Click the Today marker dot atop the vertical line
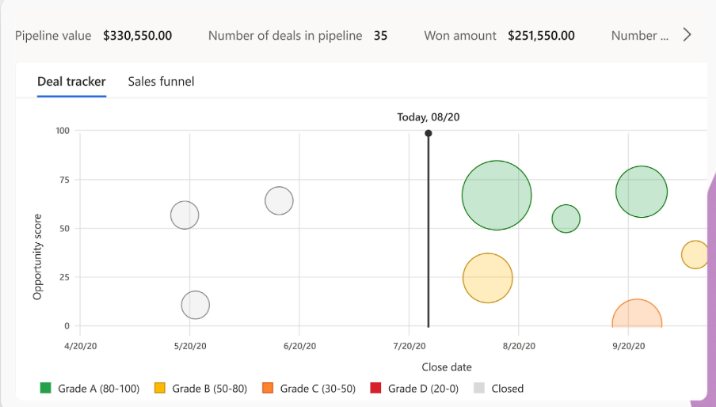 (428, 133)
